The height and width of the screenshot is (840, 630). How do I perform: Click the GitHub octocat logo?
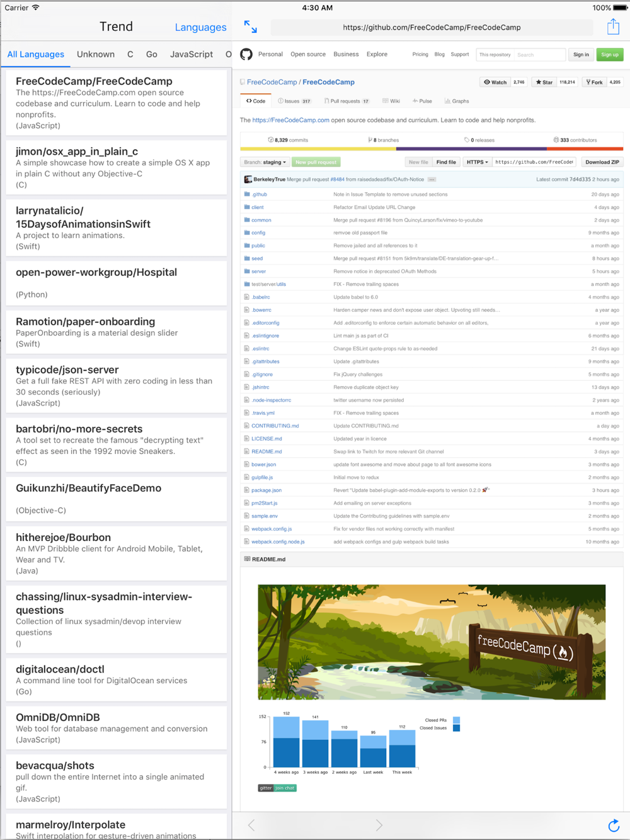click(x=246, y=54)
